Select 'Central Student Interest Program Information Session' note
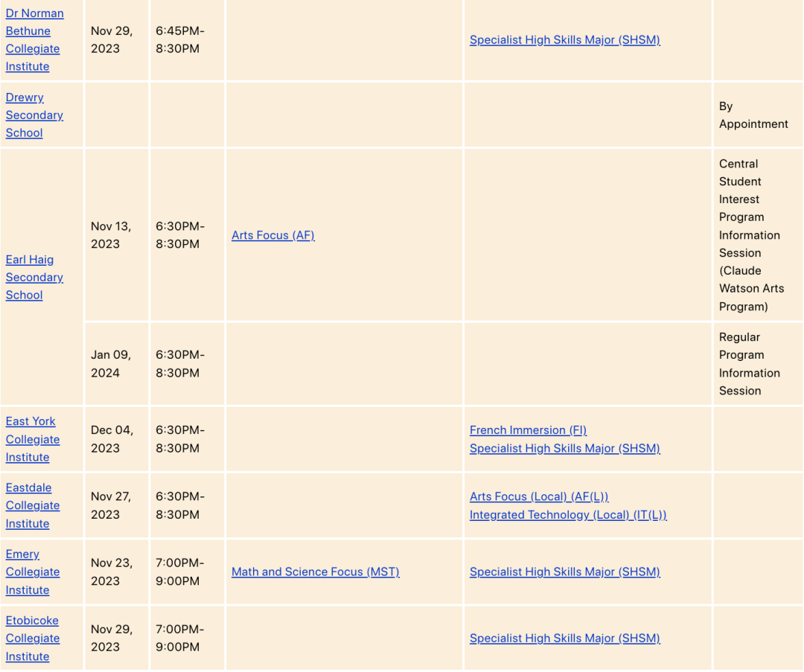 [751, 235]
